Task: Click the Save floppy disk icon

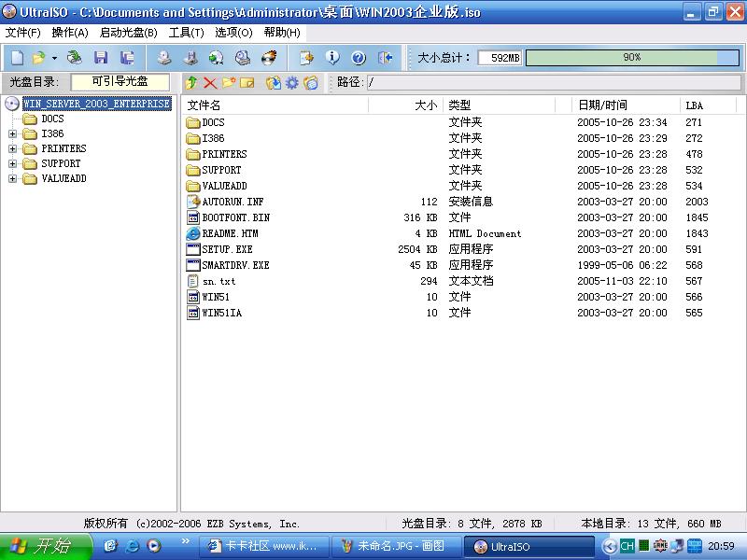Action: point(101,58)
